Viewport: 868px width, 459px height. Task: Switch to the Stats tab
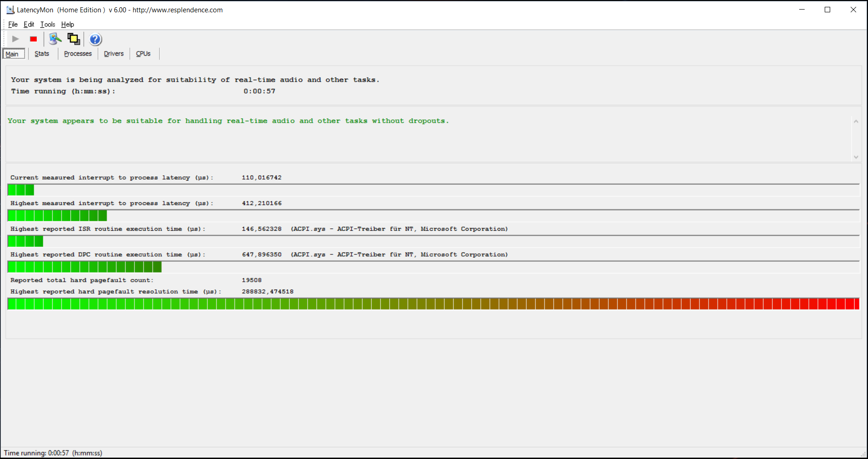[x=42, y=54]
